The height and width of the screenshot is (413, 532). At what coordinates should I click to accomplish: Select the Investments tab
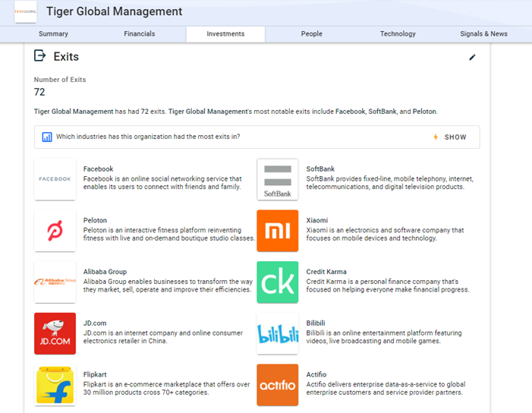click(225, 34)
